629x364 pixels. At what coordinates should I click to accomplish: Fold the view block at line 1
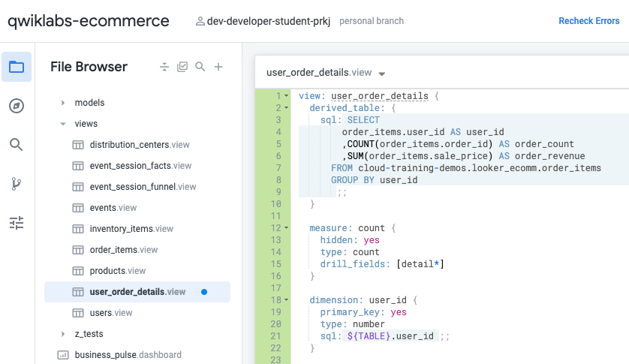pyautogui.click(x=287, y=96)
